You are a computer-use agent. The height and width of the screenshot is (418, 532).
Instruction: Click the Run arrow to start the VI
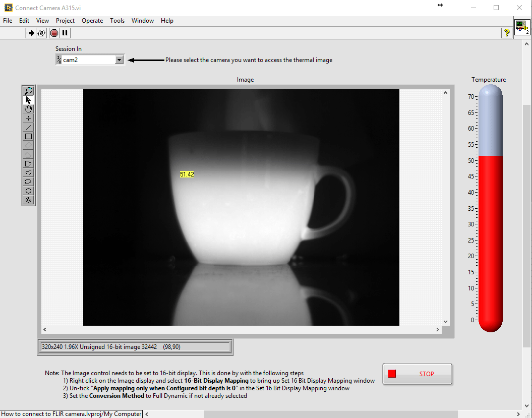coord(29,33)
